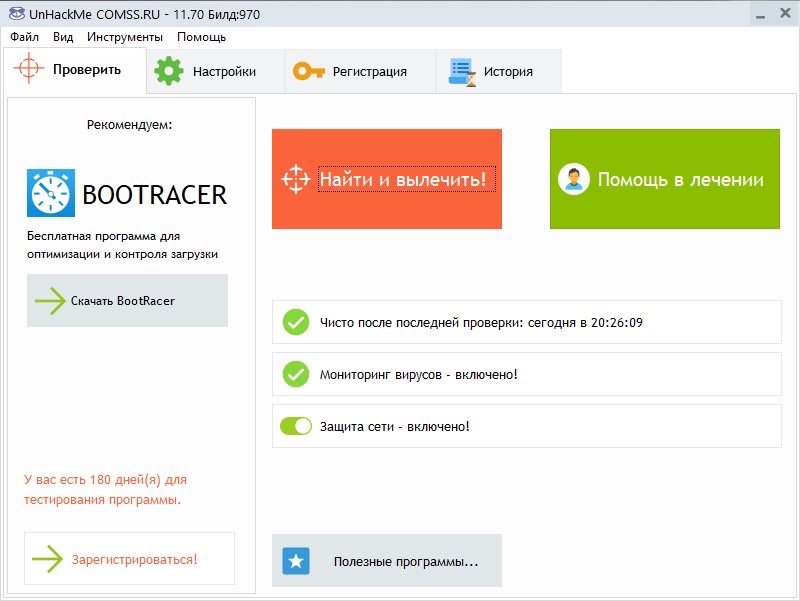The image size is (800, 601).
Task: Click the UnHackMe app icon in title bar
Action: point(16,13)
